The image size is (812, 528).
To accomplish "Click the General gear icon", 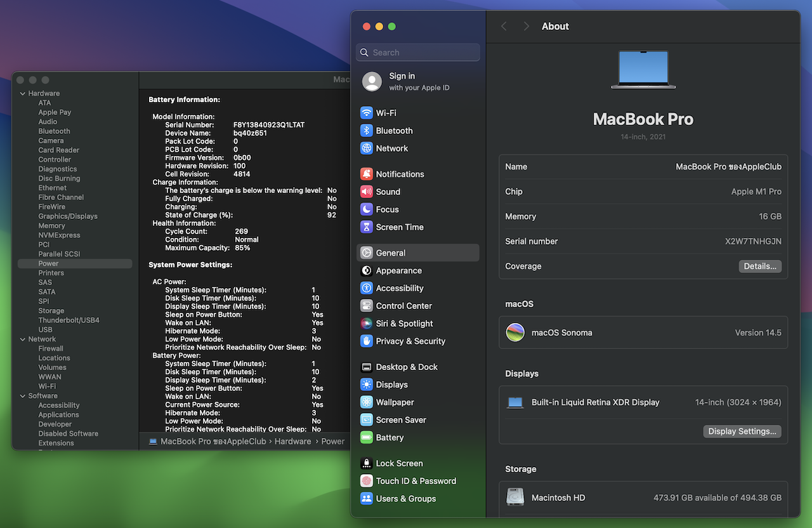I will (367, 253).
